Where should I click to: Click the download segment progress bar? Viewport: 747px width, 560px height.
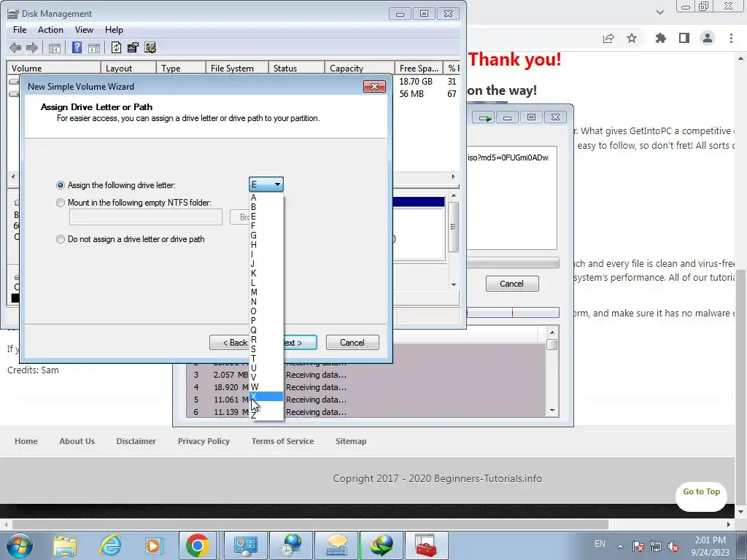tap(513, 313)
